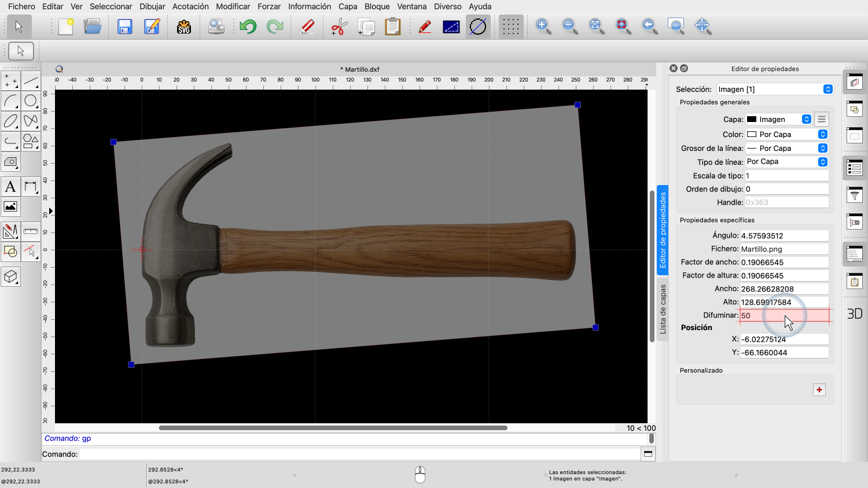Image resolution: width=868 pixels, height=488 pixels.
Task: Toggle the 3D panel button
Action: pos(855,314)
